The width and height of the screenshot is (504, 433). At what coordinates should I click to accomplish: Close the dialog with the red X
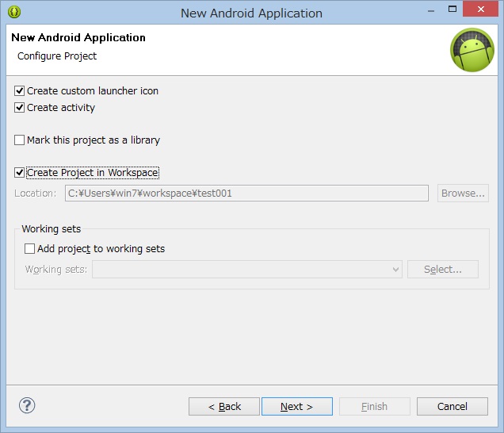click(480, 9)
